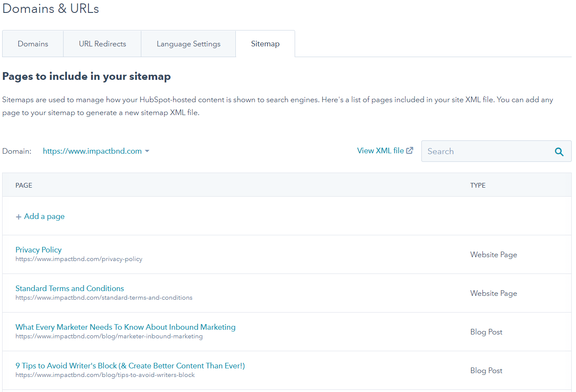Click the PAGE column header

24,185
